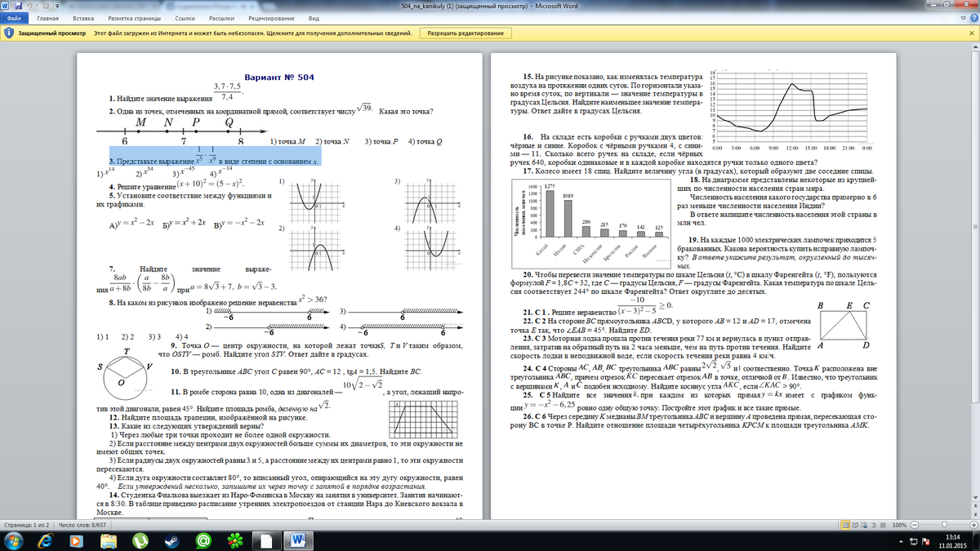Screen dimensions: 980x551
Task: Close the Protected View message bar
Action: tap(973, 33)
